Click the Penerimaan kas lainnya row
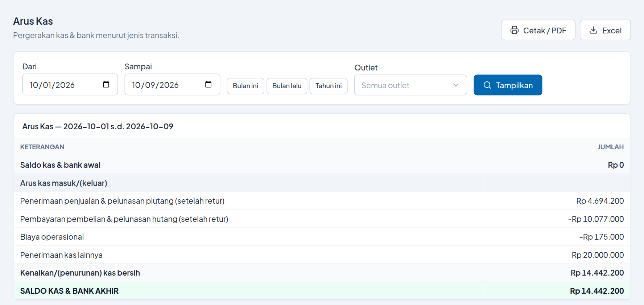Viewport: 644px width, 305px height. 322,255
